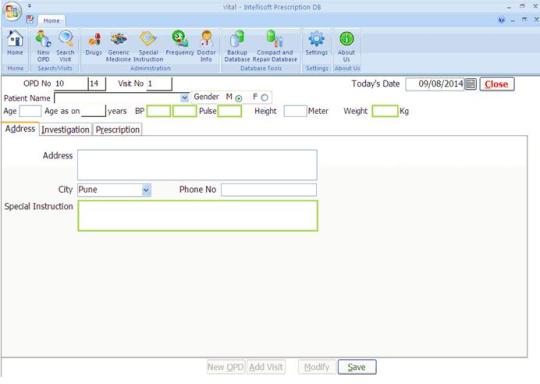Click the Modify button
The height and width of the screenshot is (384, 540).
coord(317,367)
